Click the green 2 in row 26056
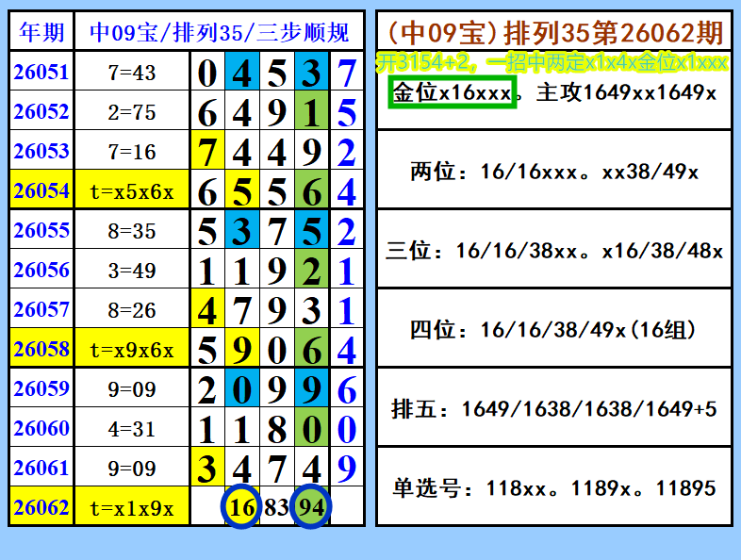Viewport: 741px width, 560px height. (x=311, y=271)
